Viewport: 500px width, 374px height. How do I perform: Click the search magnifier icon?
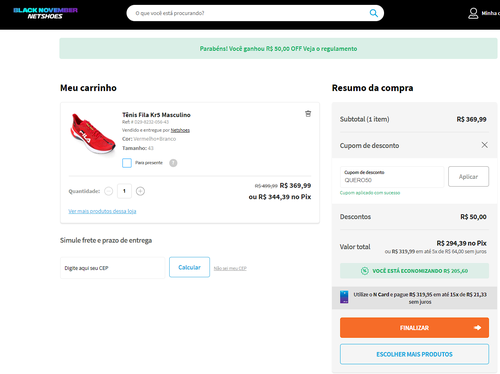[x=373, y=13]
